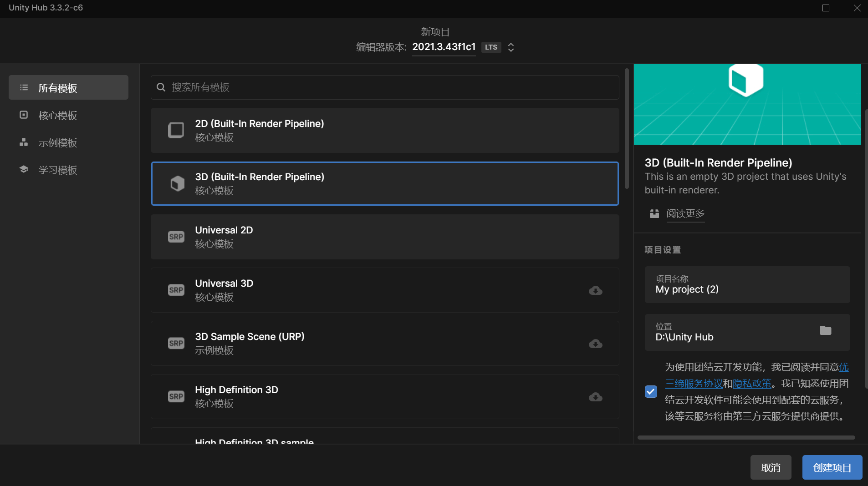Image resolution: width=868 pixels, height=486 pixels.
Task: Choose the 3D Sample Scene (URP) template
Action: (x=385, y=343)
